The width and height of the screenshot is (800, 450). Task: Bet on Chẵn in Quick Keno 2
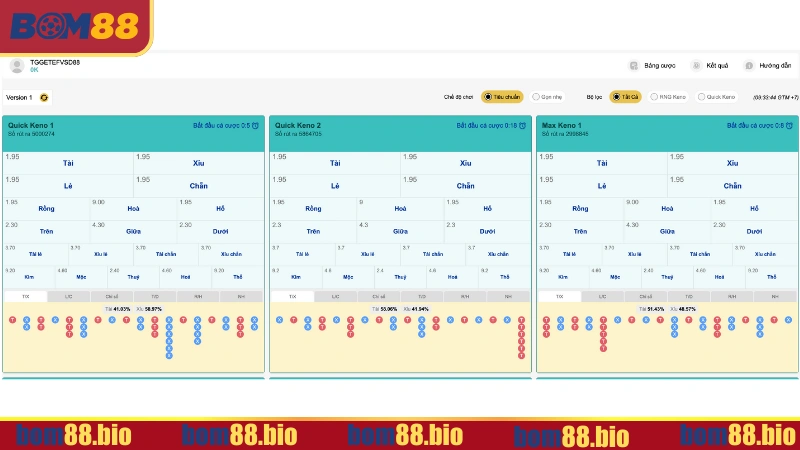[466, 186]
